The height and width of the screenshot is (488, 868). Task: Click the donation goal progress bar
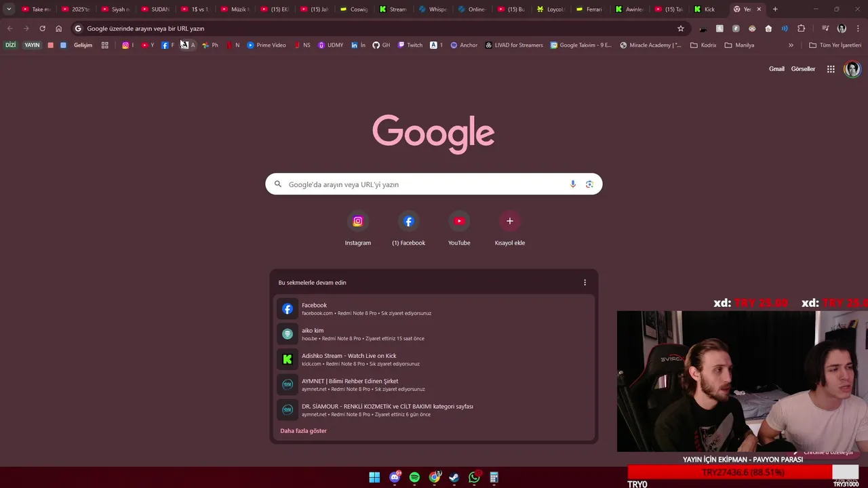click(743, 472)
